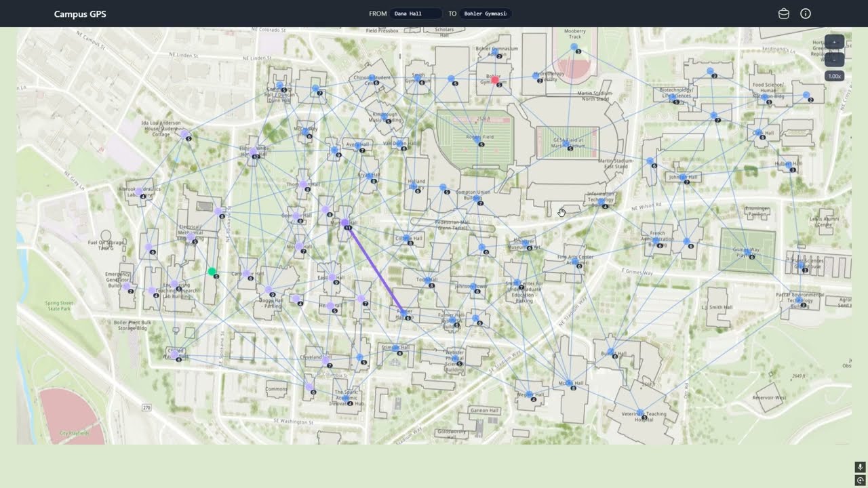Click the Gannon Hall label
Viewport: 868px width, 488px height.
pos(485,410)
